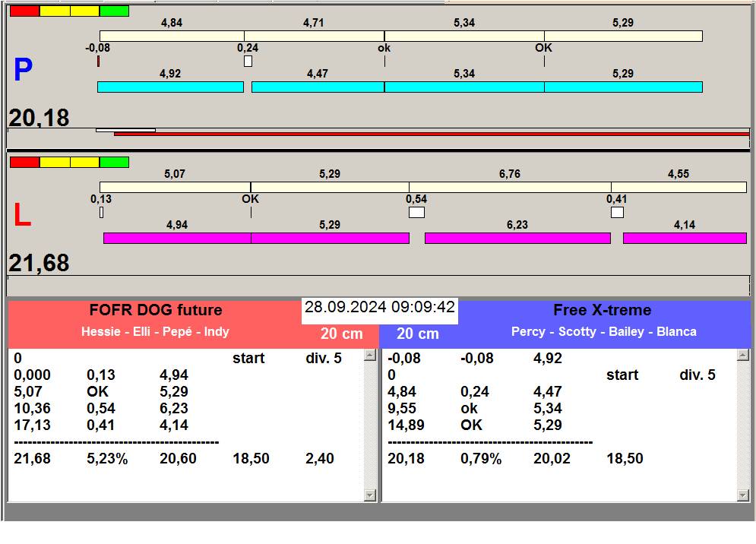This screenshot has width=756, height=544.
Task: Click 20,02 in the Free X-treme results table
Action: click(x=552, y=459)
